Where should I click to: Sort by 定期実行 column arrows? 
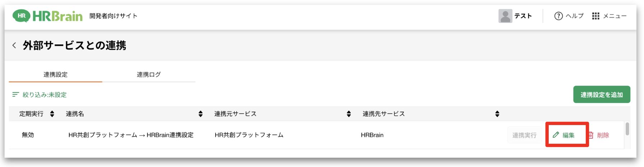[x=52, y=114]
